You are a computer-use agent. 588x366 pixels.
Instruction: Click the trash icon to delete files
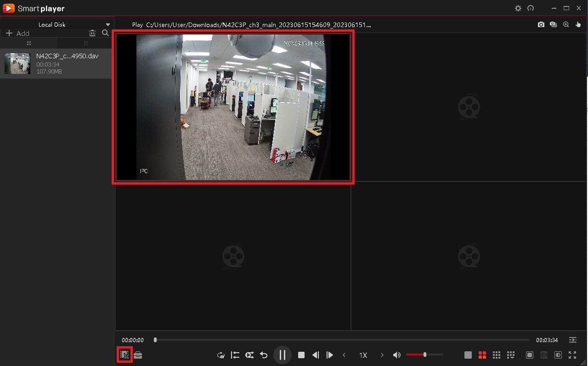92,33
